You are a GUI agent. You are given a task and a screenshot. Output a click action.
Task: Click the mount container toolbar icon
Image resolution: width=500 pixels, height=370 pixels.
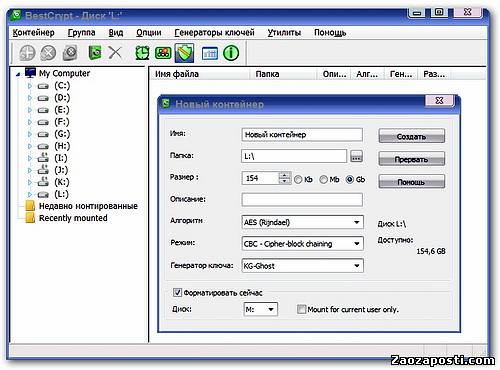[x=27, y=53]
